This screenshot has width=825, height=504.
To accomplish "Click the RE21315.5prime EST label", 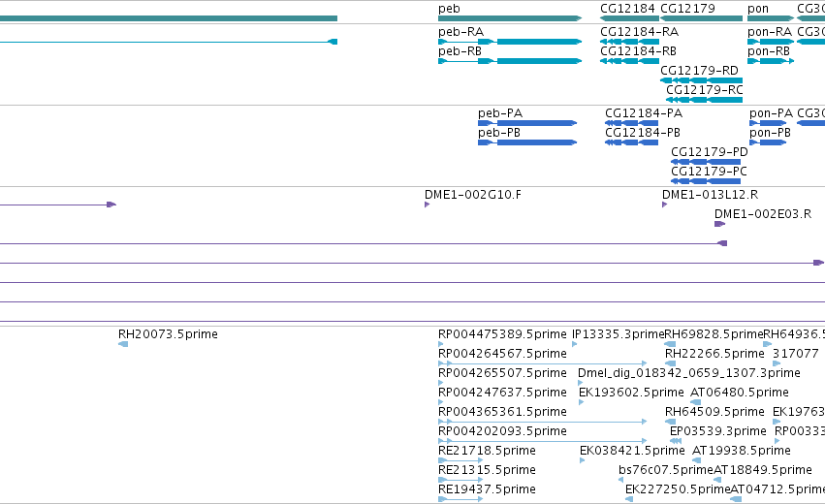I will click(x=487, y=470).
